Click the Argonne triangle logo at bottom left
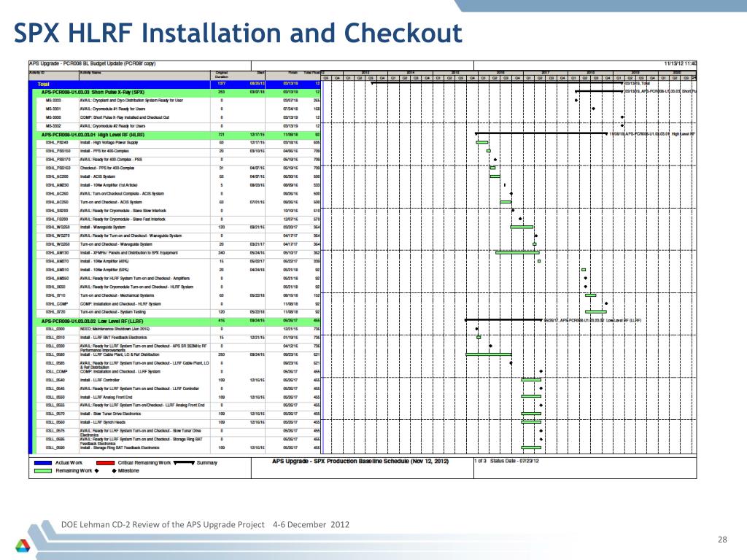The height and width of the screenshot is (560, 747). click(x=23, y=545)
